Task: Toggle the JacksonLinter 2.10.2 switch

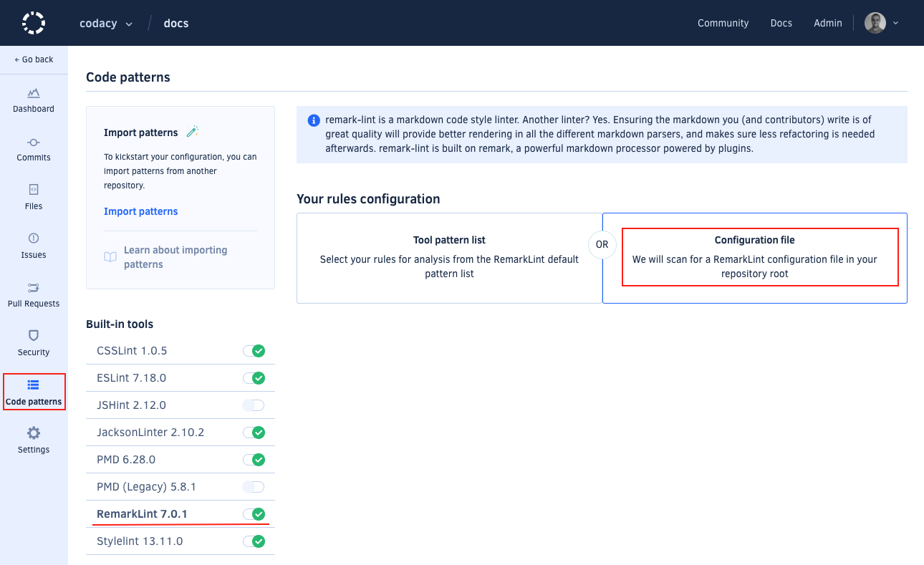Action: 254,433
